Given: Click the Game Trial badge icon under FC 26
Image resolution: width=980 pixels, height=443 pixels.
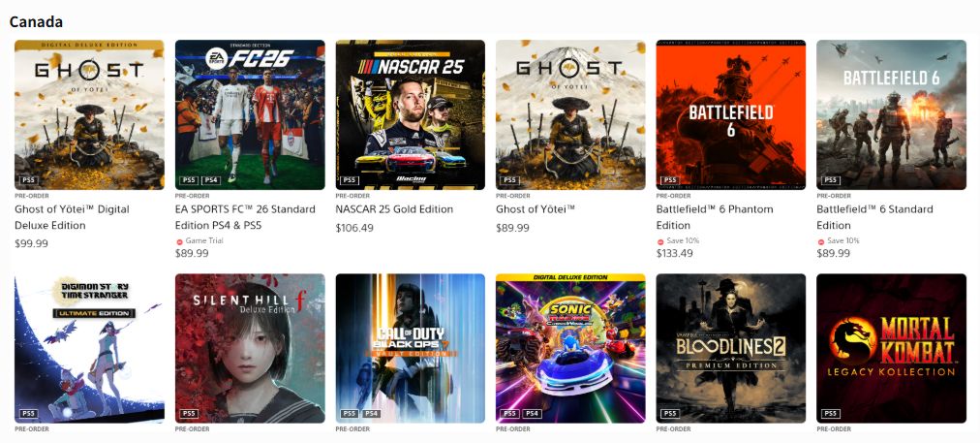Looking at the screenshot, I should pos(179,241).
